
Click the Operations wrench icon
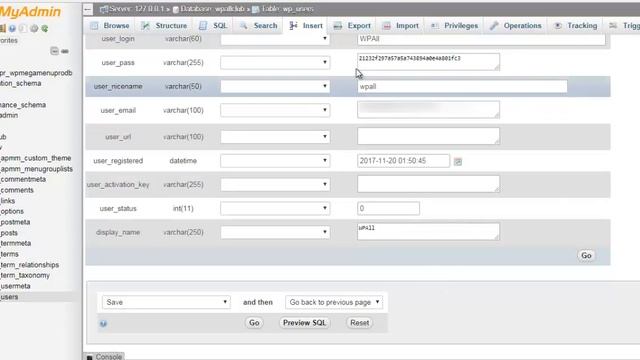(x=494, y=26)
